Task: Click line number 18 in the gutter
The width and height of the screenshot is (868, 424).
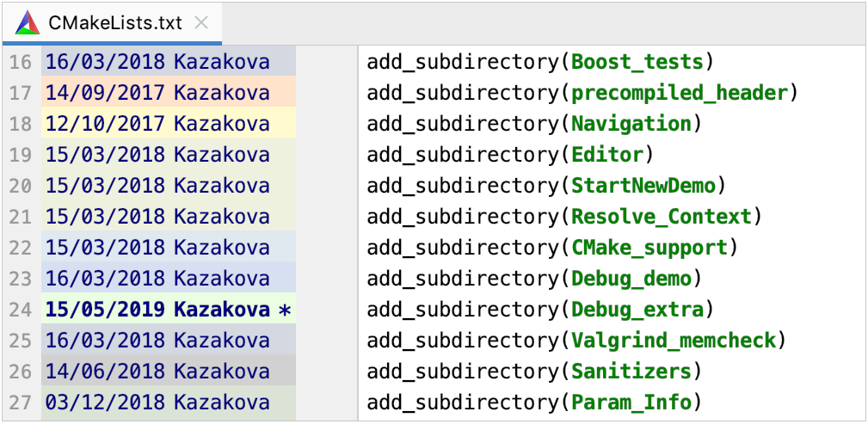Action: point(21,124)
